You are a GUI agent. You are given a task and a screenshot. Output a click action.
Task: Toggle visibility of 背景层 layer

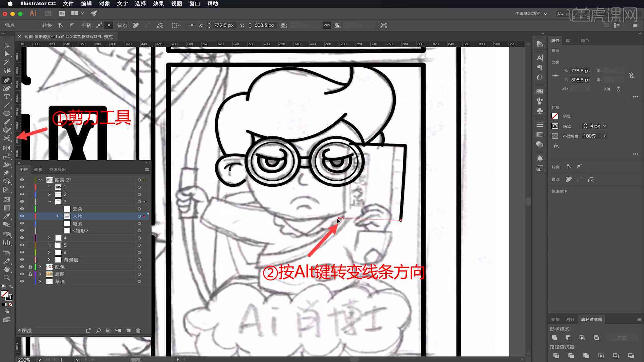click(x=22, y=259)
